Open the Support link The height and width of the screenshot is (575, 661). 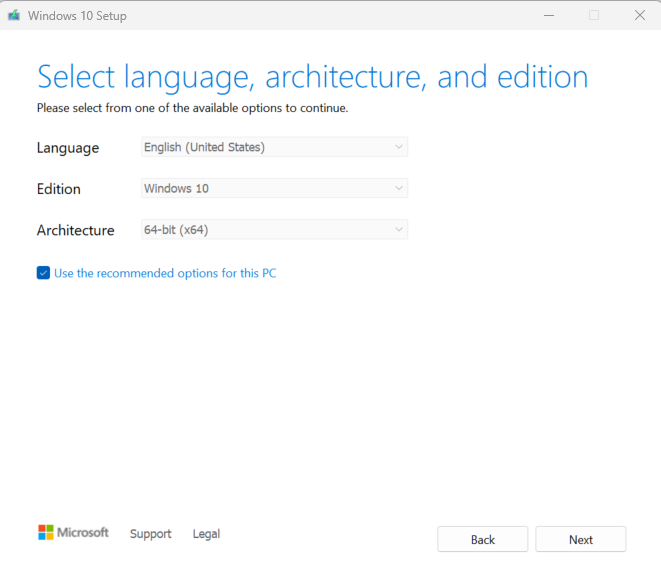point(150,534)
